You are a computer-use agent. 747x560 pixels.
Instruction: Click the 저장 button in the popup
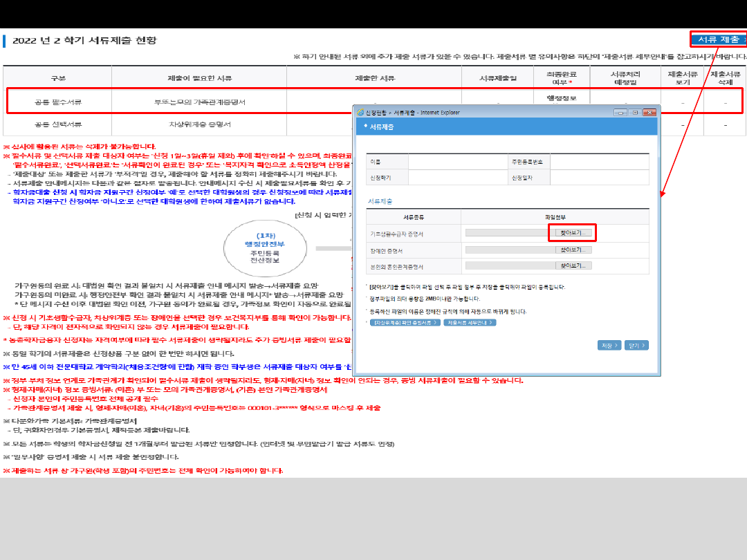[609, 345]
